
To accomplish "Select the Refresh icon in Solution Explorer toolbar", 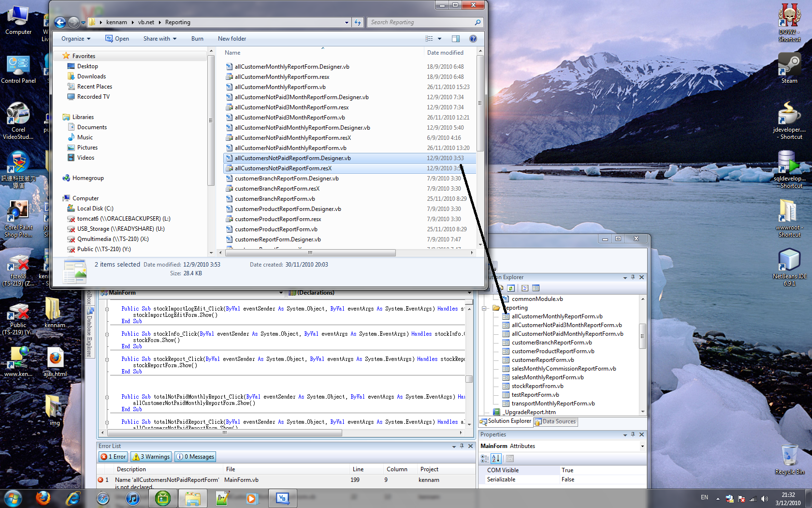I will point(511,288).
